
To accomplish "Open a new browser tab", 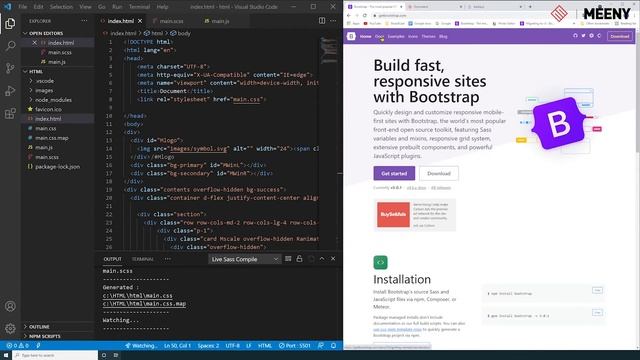I will (530, 7).
